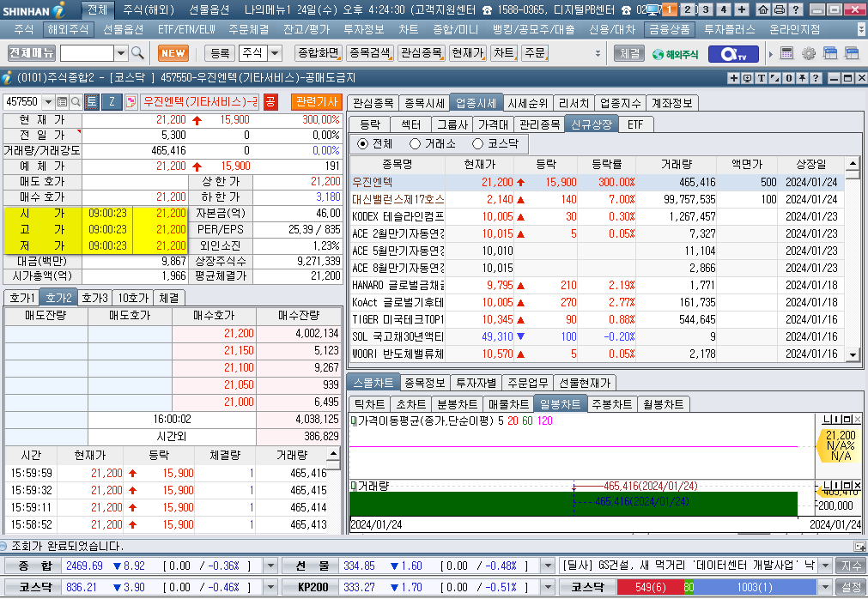Switch to the 신규상장 tab
Screen dimensions: 868x599
592,124
